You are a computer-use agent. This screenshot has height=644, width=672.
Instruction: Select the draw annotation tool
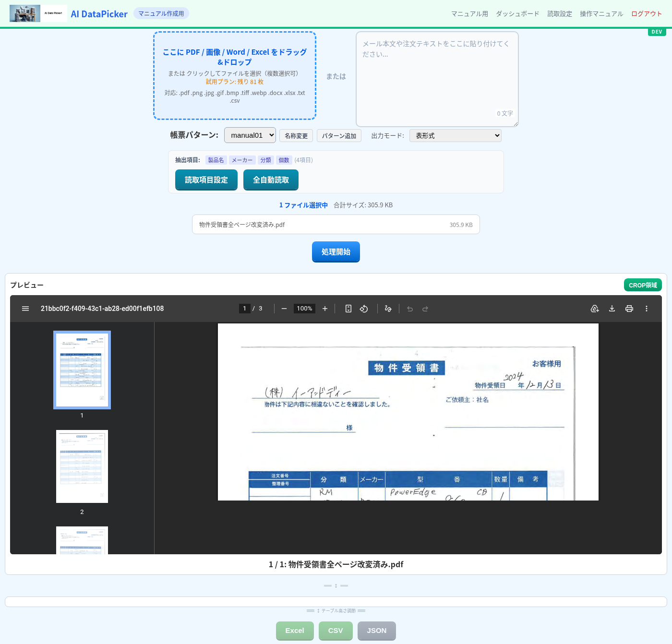(388, 309)
